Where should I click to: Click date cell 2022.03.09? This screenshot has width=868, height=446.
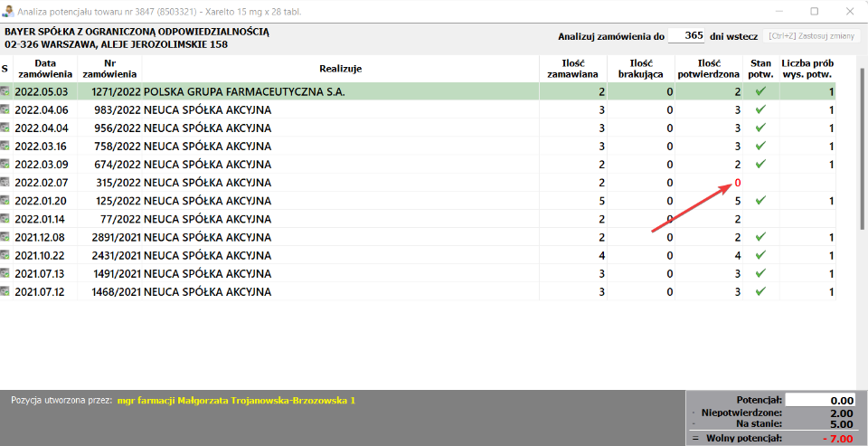click(x=42, y=165)
